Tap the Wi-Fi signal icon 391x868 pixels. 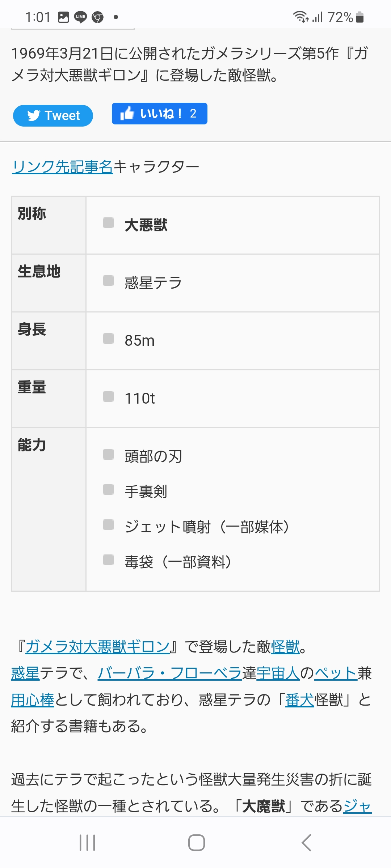coord(300,17)
